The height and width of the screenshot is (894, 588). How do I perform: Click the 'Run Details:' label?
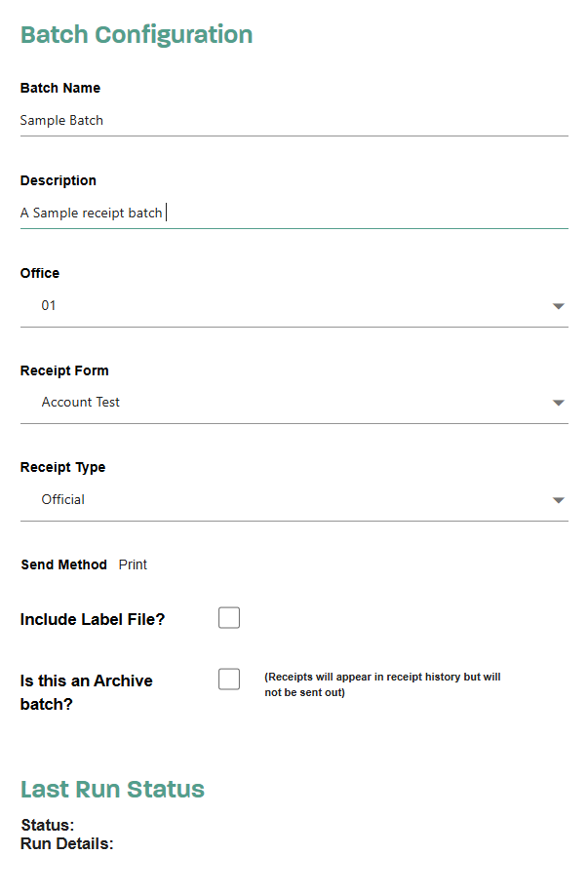[x=66, y=843]
